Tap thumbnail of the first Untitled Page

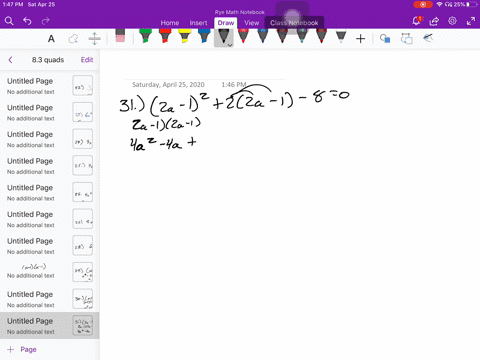(83, 86)
